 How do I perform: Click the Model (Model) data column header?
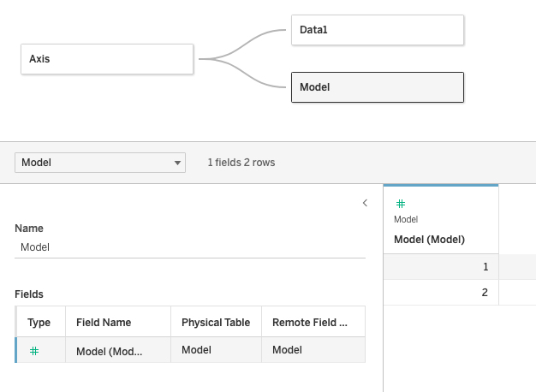click(441, 221)
